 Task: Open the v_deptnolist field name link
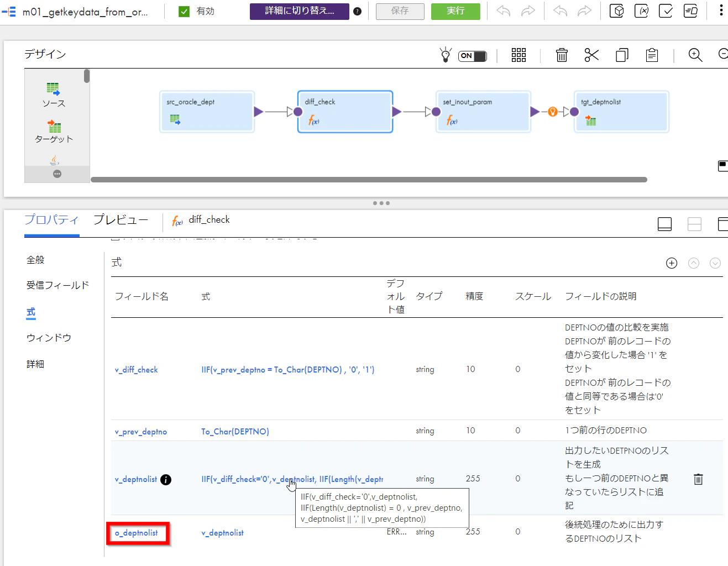(136, 479)
